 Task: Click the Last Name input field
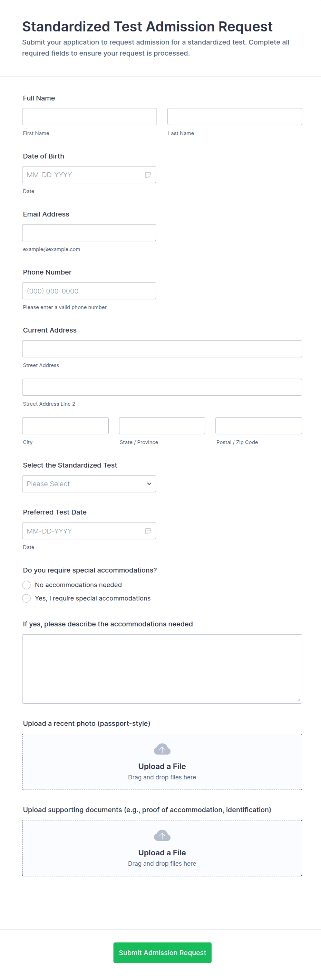click(234, 116)
